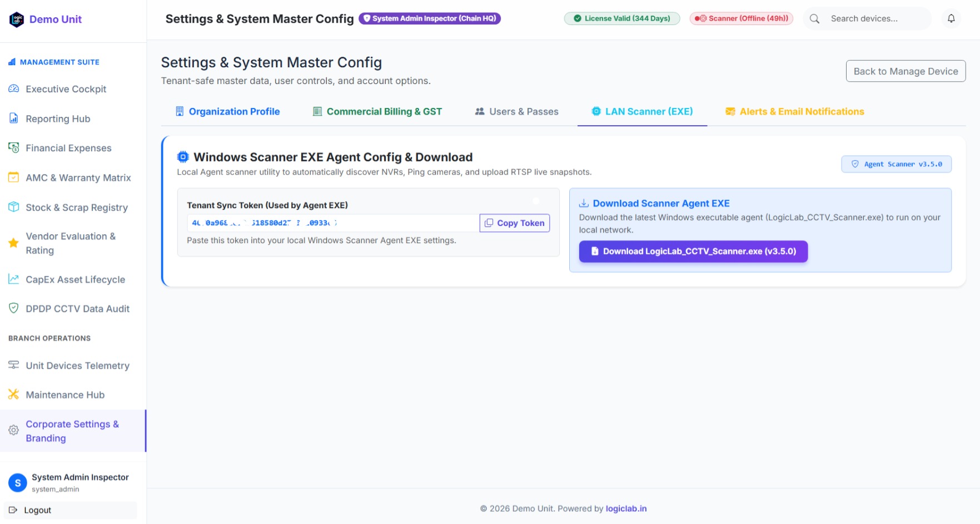Click the logiclab.in footer link
Screen dimensions: 980x524
[626, 508]
